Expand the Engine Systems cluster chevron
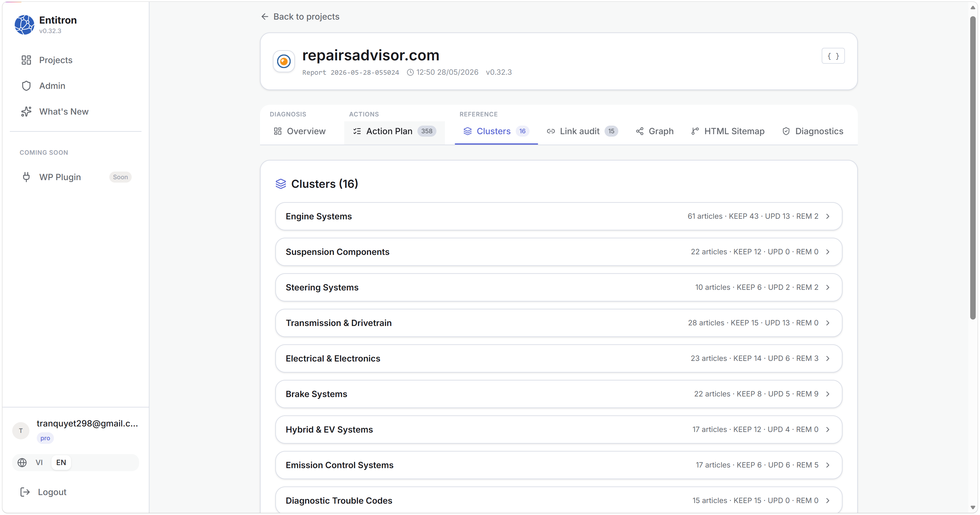The image size is (980, 515). [827, 216]
